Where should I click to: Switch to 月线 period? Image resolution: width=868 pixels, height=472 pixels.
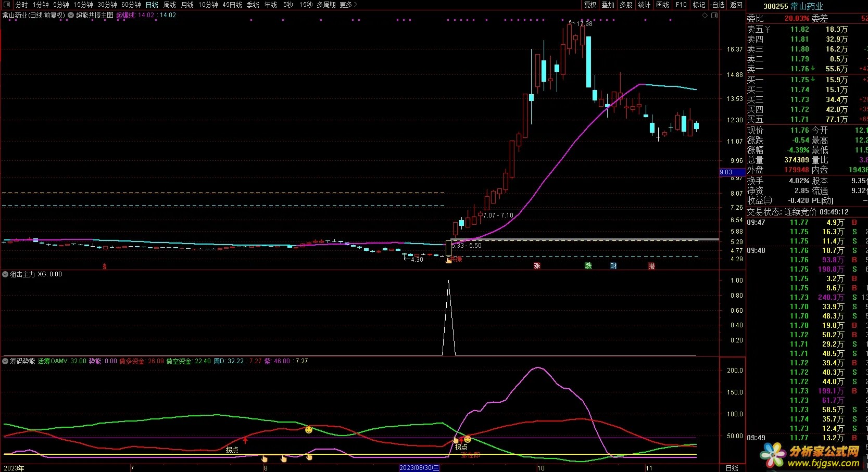click(187, 5)
